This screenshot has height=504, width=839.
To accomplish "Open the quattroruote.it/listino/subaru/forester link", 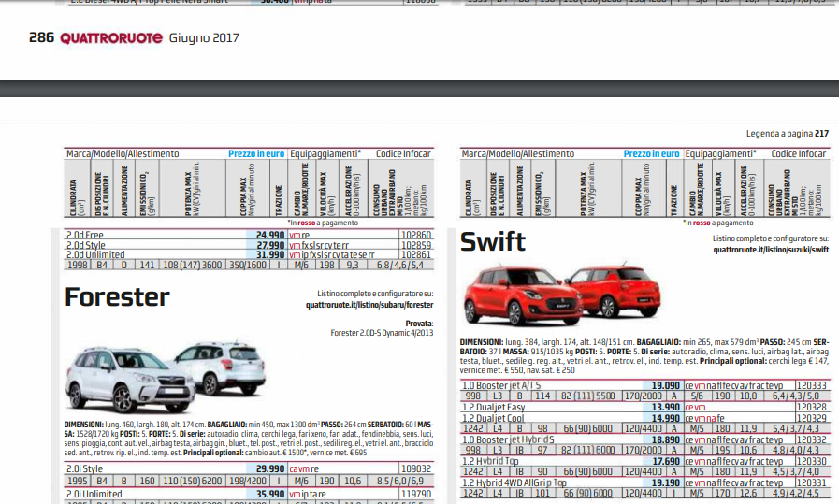I will coord(369,305).
